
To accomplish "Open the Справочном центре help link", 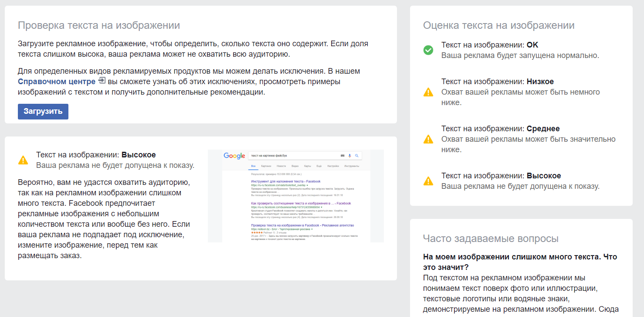I will click(x=57, y=82).
